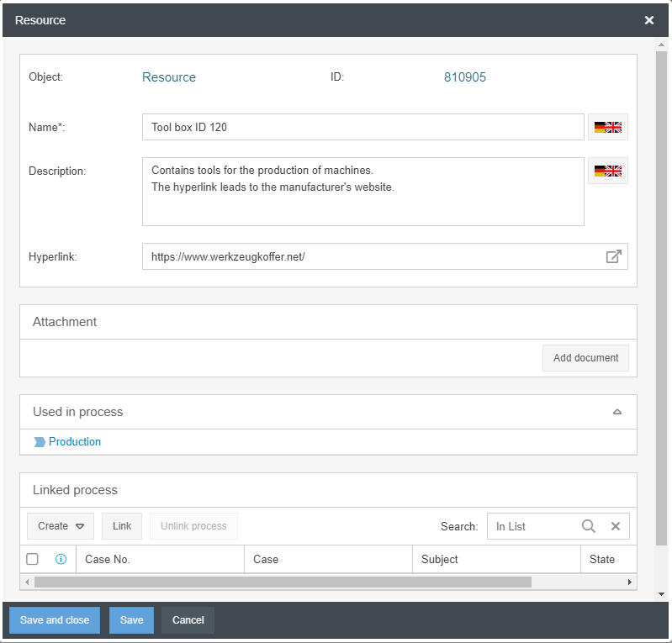
Task: Click the Subject column header
Action: pos(440,559)
